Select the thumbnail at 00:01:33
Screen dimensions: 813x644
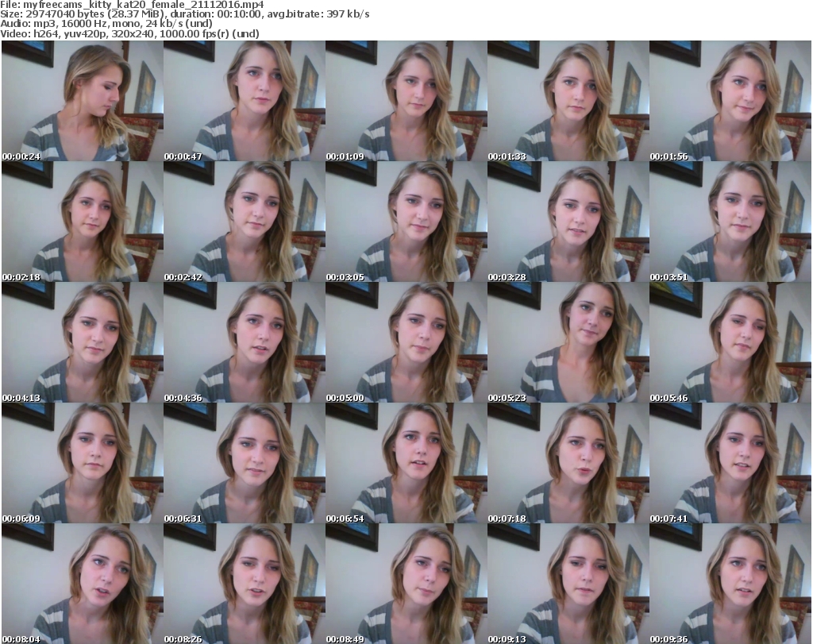point(568,101)
